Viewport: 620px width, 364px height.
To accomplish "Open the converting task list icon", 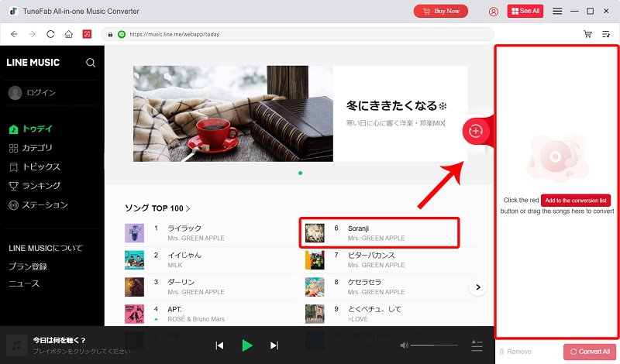I will point(606,34).
